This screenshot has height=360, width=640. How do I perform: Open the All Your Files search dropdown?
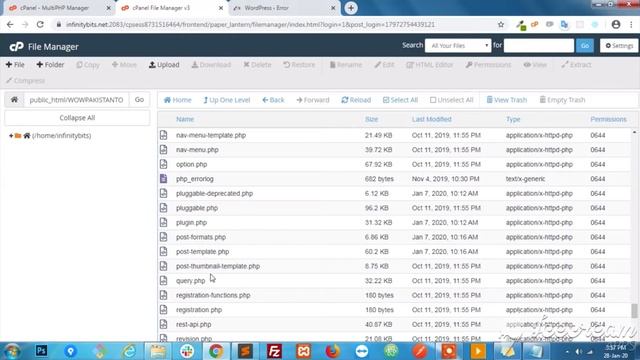(458, 46)
